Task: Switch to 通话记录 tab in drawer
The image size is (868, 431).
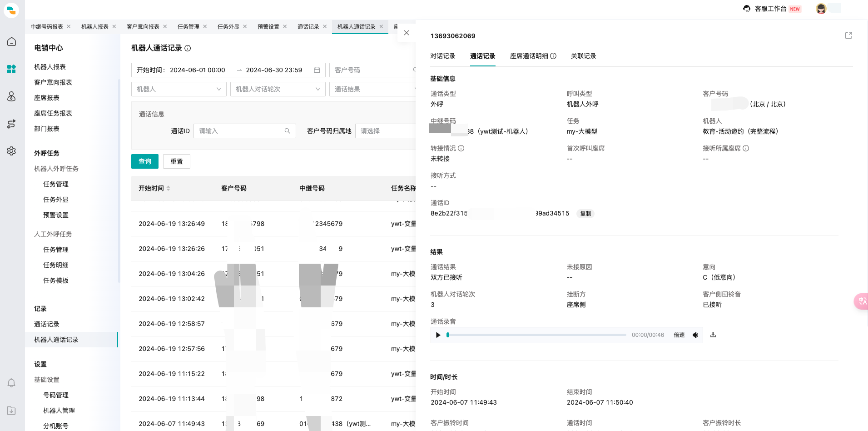Action: click(483, 56)
